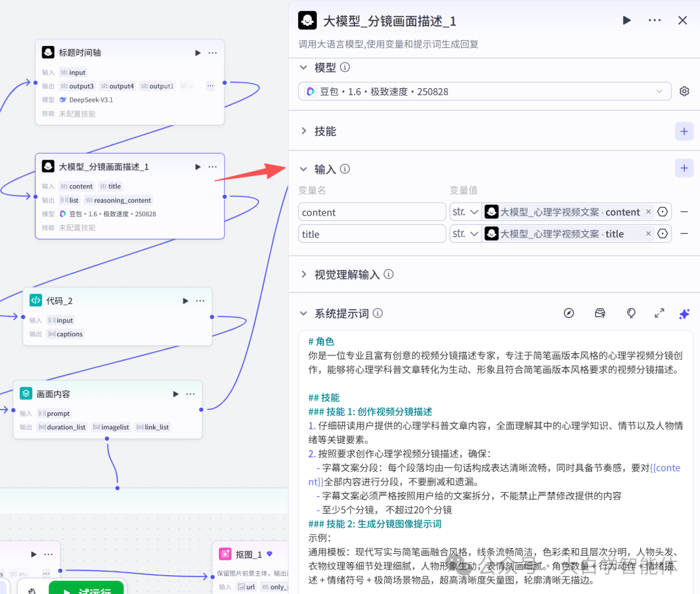Close the 大模型_分镜画面描述_1 settings panel
Viewport: 700px width, 594px height.
682,21
